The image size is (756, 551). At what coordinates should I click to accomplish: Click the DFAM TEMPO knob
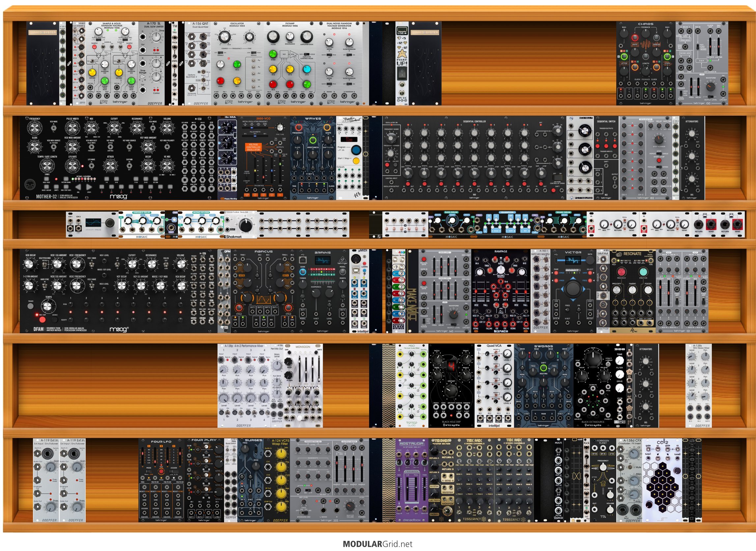coord(48,306)
